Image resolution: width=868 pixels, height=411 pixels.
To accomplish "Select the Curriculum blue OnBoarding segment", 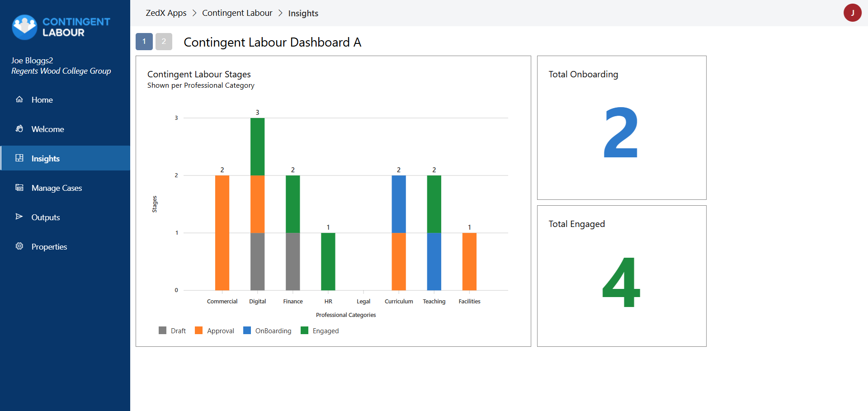I will (399, 204).
